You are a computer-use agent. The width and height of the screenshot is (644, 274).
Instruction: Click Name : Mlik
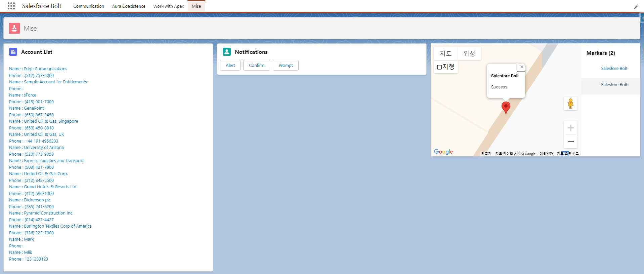21,252
